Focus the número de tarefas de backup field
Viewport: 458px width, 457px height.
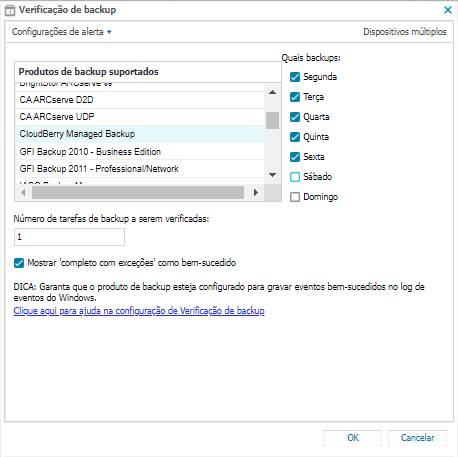point(69,237)
